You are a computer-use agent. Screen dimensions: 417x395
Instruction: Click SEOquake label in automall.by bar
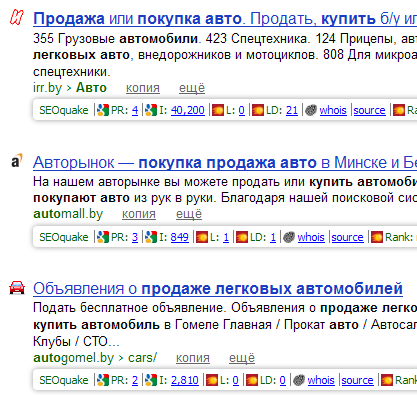coord(64,237)
